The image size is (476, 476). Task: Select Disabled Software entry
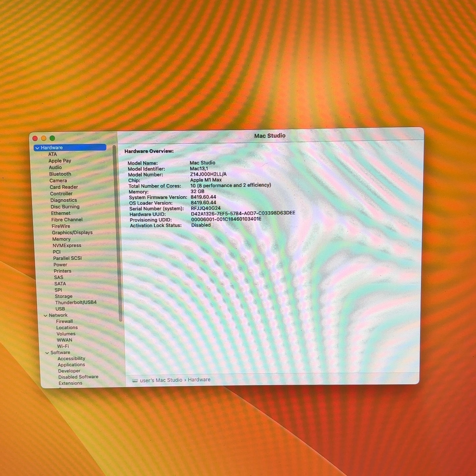(x=78, y=377)
